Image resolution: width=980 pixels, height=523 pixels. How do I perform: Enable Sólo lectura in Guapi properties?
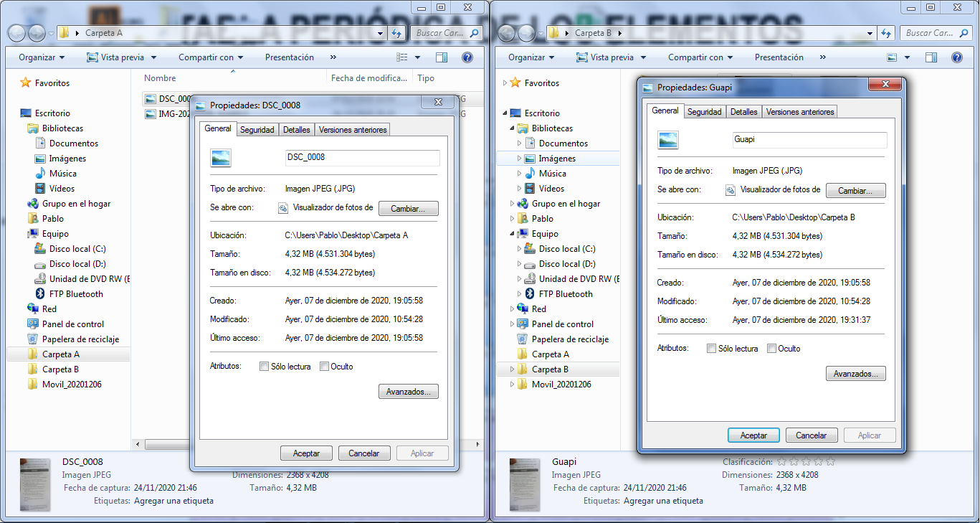coord(711,349)
